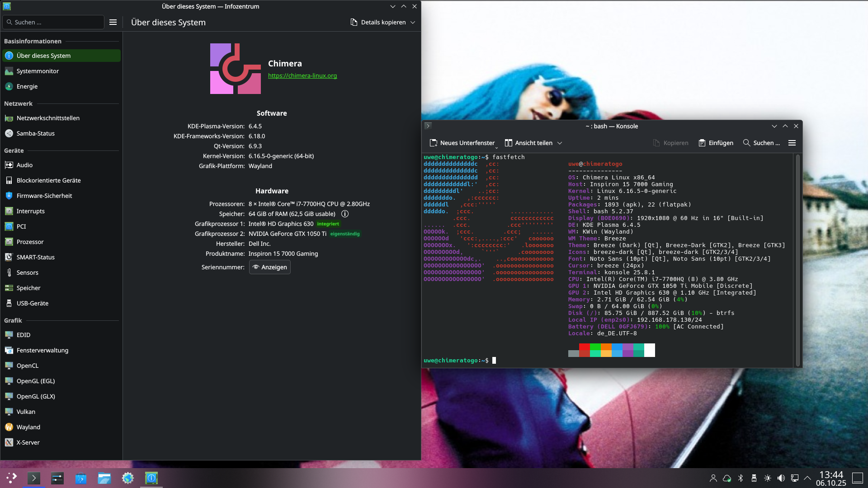
Task: Open the Bluetooth tray icon
Action: pos(741,478)
